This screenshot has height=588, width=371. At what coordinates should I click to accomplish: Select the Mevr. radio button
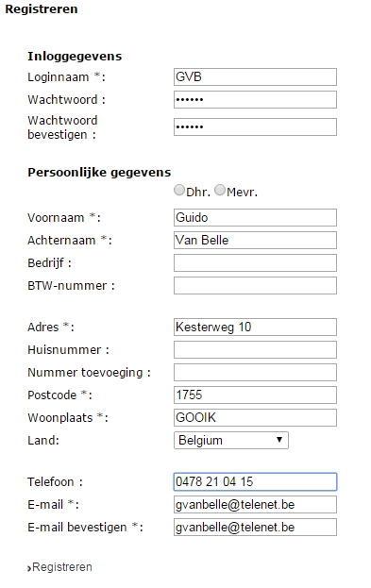coord(220,190)
